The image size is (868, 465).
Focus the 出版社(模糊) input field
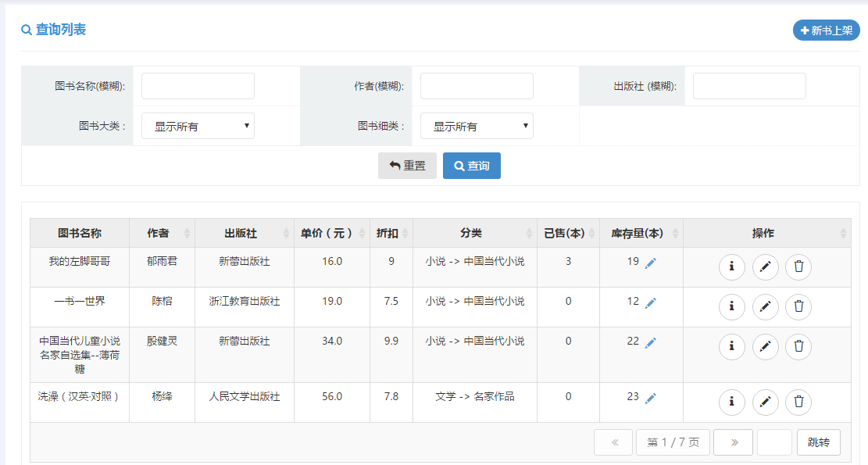click(x=749, y=86)
